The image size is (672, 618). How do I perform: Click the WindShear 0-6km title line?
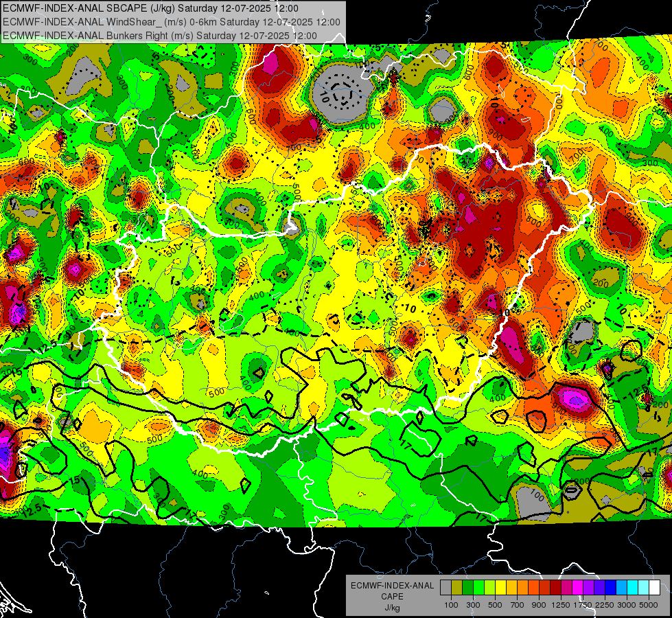[x=172, y=22]
